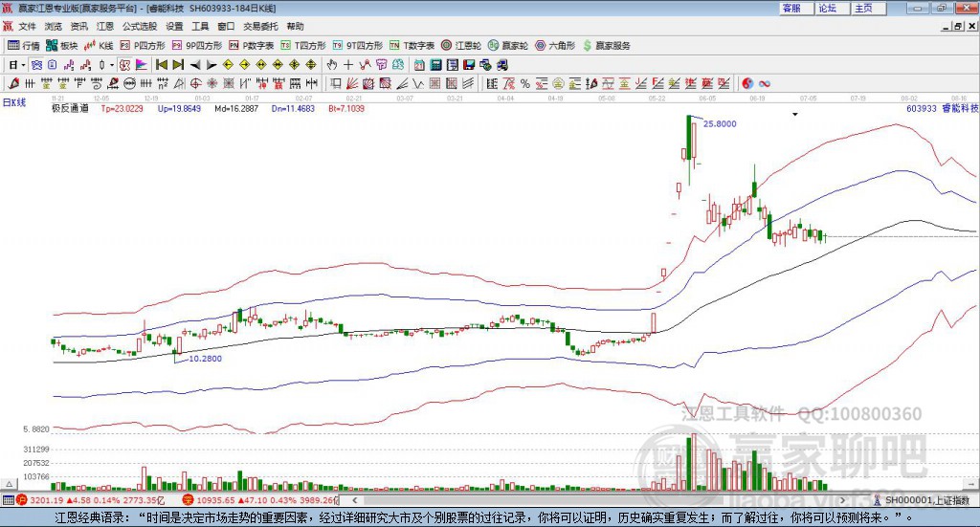Click the black left arrow icon
980x527 pixels.
pyautogui.click(x=195, y=65)
